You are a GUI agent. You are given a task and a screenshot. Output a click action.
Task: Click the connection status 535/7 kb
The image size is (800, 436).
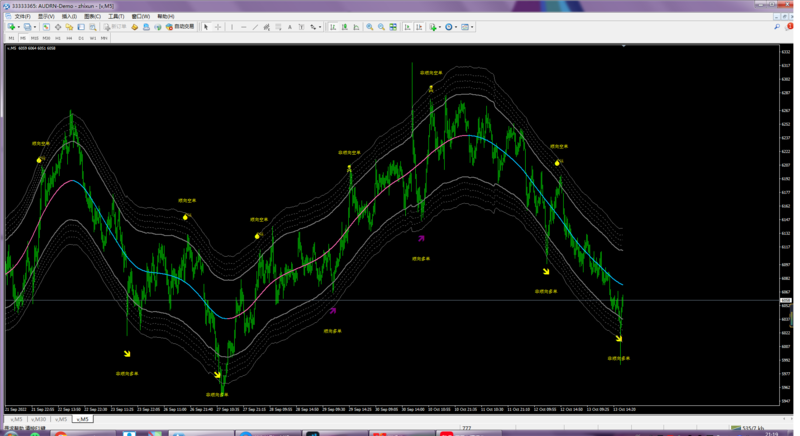[x=748, y=428]
